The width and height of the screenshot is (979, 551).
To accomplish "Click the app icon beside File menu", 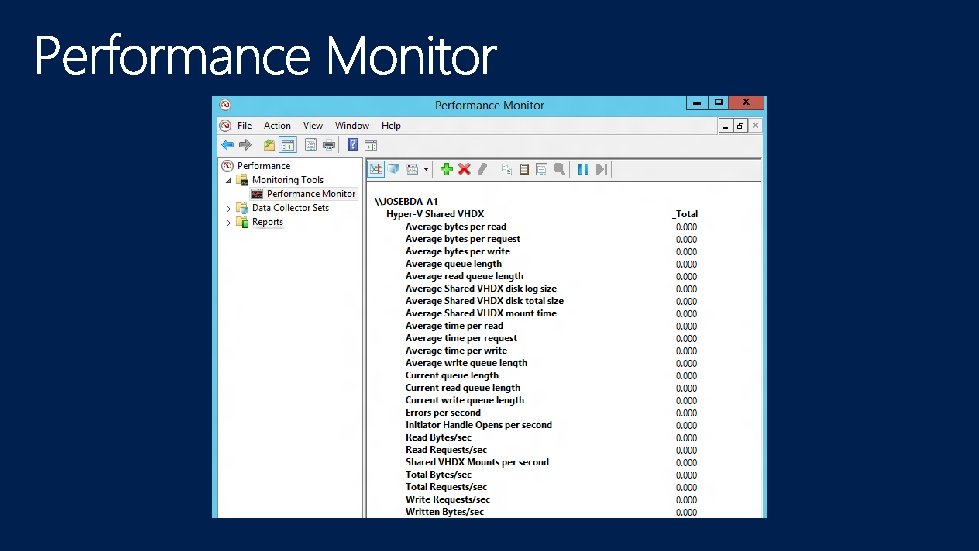I will pyautogui.click(x=225, y=125).
